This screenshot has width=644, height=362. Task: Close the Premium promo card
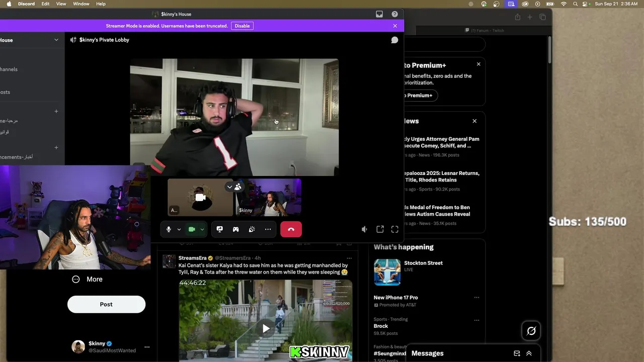click(478, 64)
